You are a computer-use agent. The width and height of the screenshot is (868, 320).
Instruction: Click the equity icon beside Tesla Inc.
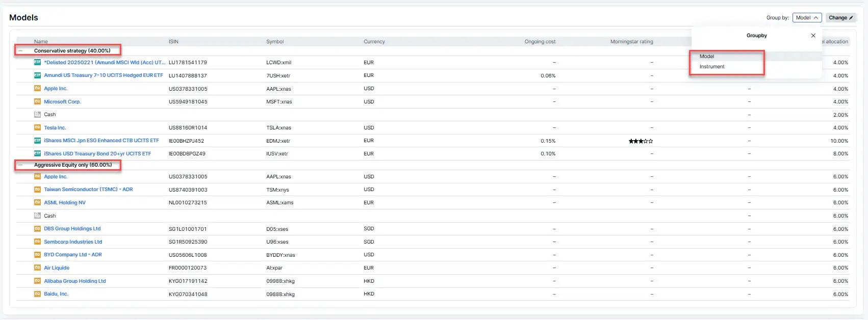(x=37, y=127)
